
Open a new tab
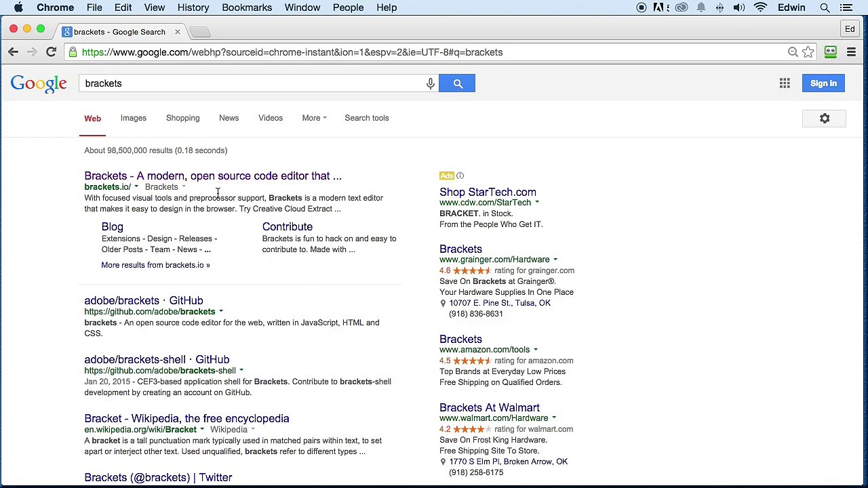click(200, 32)
